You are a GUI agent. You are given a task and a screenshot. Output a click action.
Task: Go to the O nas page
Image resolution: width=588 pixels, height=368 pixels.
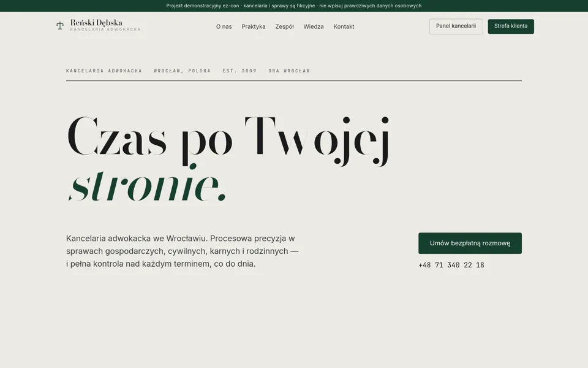(x=224, y=26)
